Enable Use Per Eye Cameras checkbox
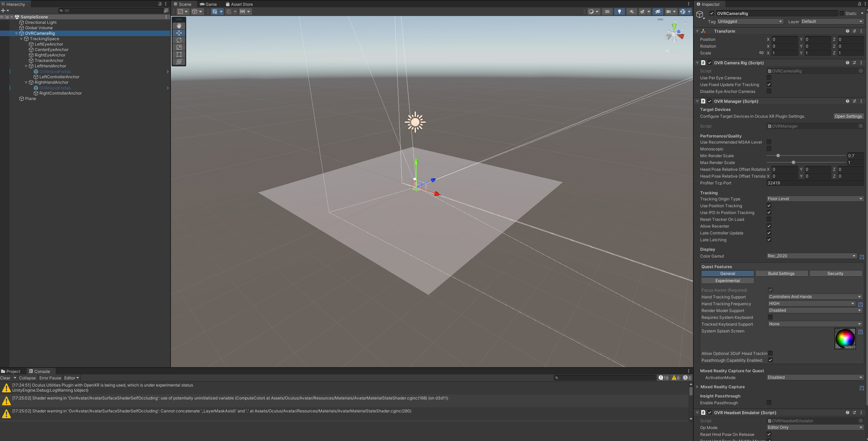Viewport: 868px width, 441px height. (769, 78)
